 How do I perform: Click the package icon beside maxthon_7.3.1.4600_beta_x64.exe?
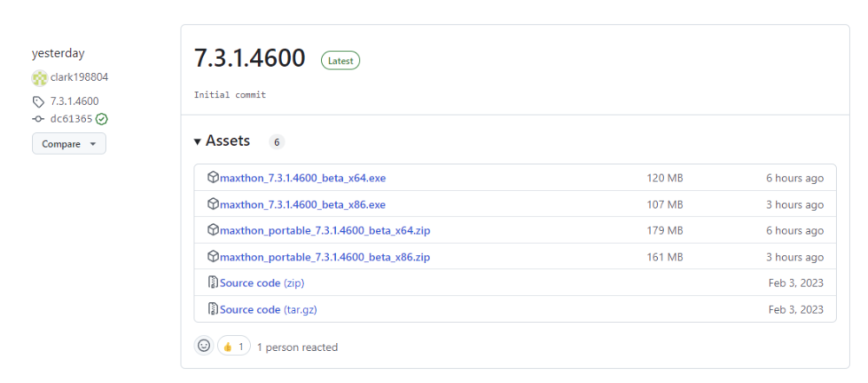pyautogui.click(x=213, y=178)
